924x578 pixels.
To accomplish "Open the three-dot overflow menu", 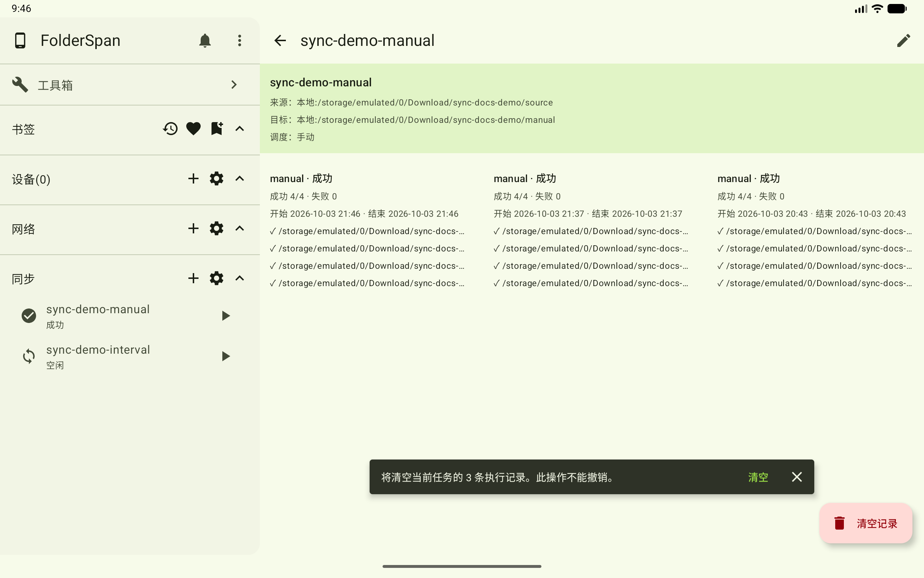I will pyautogui.click(x=239, y=40).
